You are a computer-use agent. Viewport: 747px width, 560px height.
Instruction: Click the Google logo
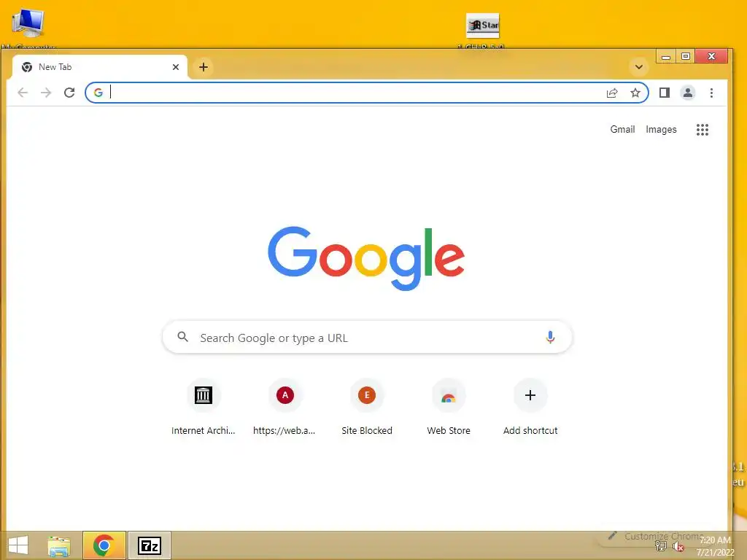coord(366,258)
